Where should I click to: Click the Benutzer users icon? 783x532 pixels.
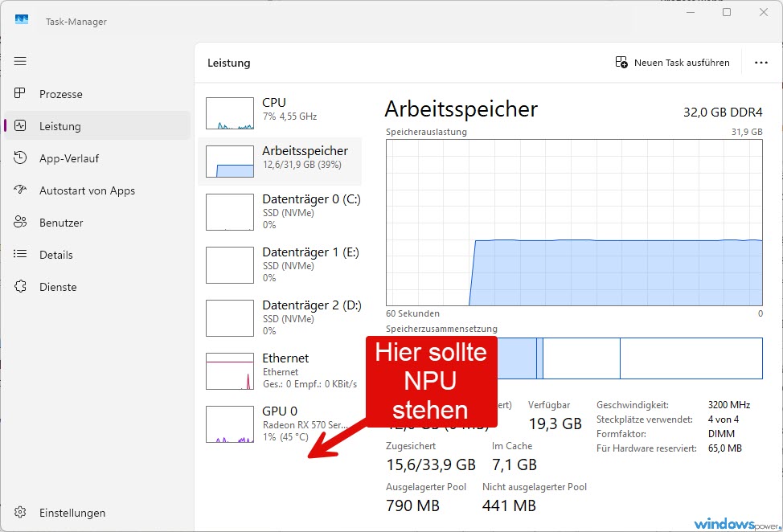coord(20,222)
